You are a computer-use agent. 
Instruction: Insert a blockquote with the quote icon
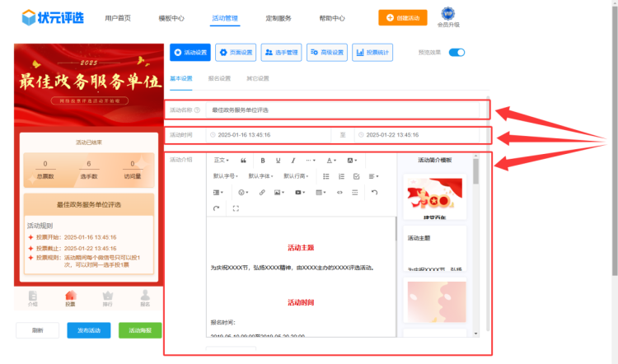243,160
